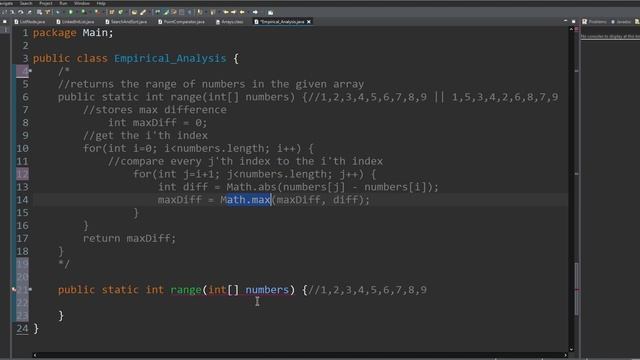Close the Empirical_Analysis.java tab
The width and height of the screenshot is (640, 360).
coord(309,22)
